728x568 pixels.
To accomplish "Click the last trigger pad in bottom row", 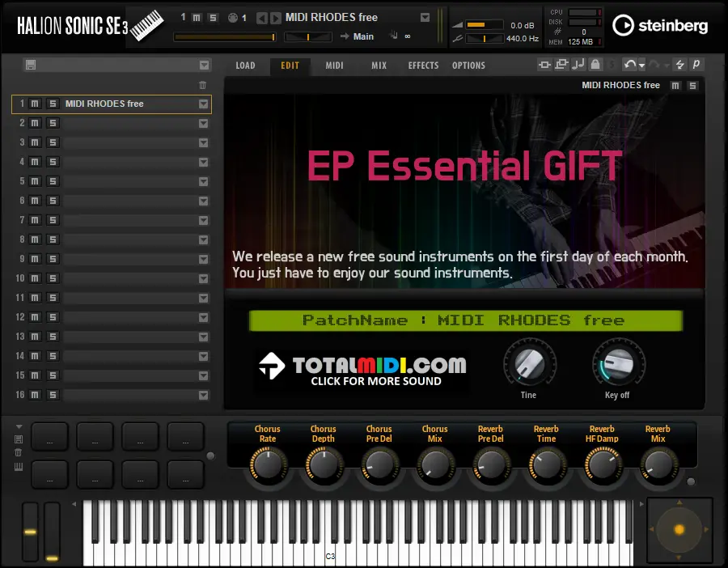I will [186, 475].
